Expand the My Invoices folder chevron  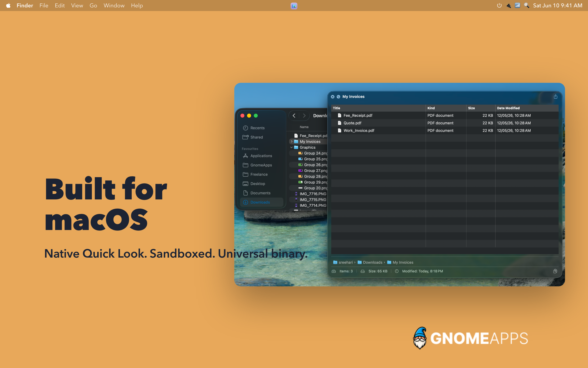(291, 141)
